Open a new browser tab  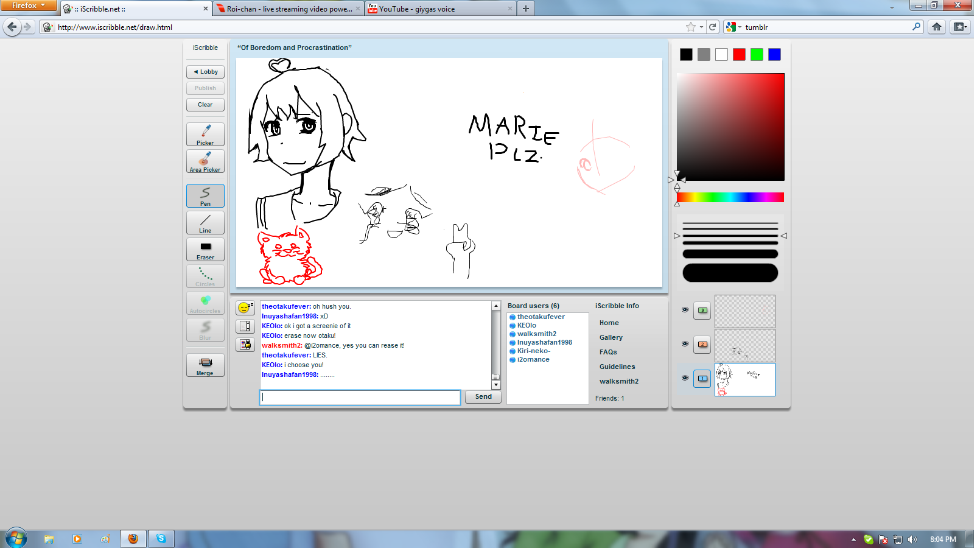click(x=526, y=9)
